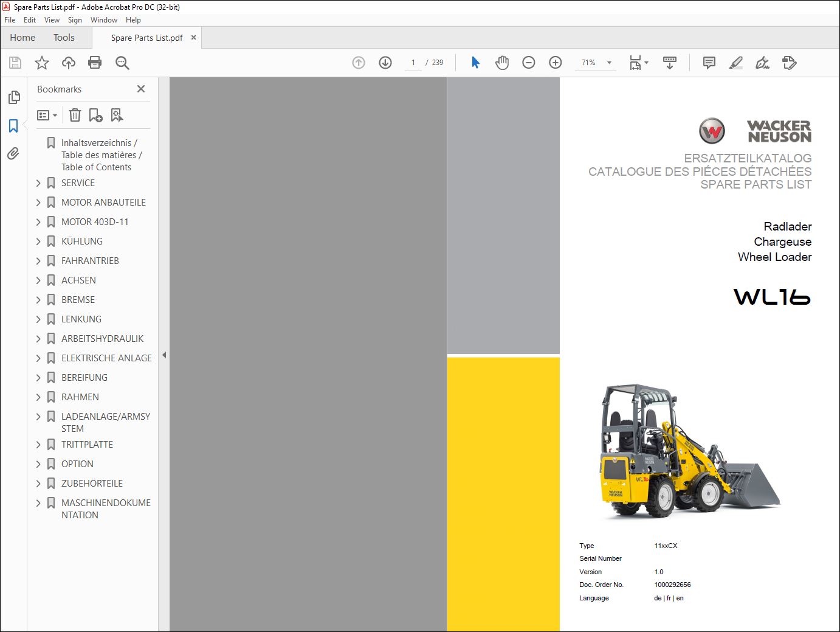Add a new bookmark icon
The height and width of the screenshot is (632, 840).
pyautogui.click(x=95, y=115)
